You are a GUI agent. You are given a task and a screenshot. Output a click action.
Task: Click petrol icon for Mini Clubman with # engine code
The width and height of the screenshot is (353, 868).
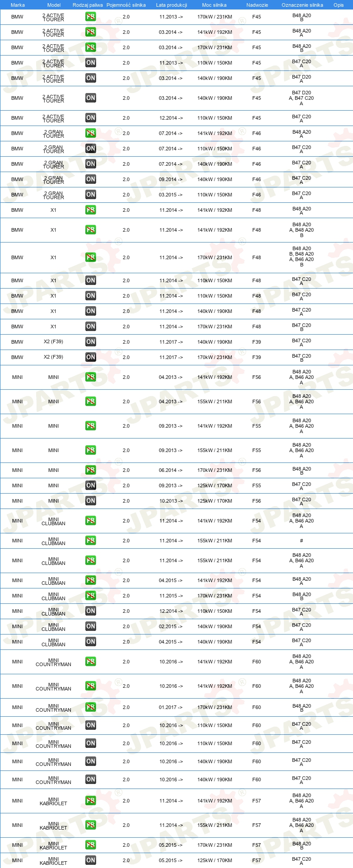point(91,541)
